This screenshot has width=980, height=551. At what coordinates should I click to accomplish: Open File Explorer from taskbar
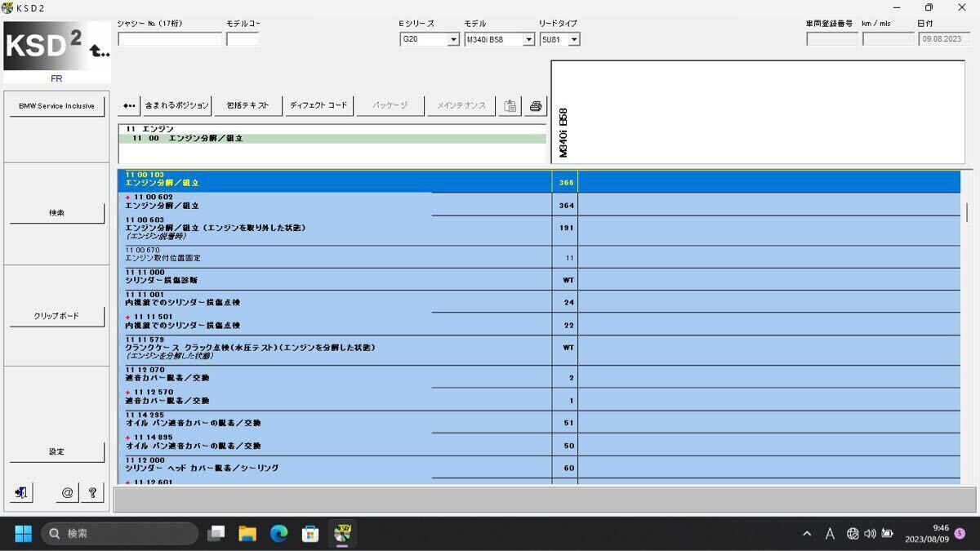tap(247, 534)
